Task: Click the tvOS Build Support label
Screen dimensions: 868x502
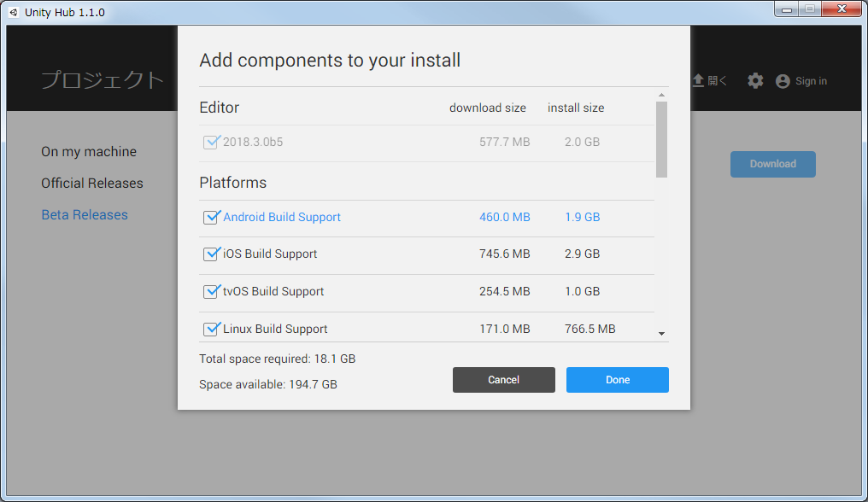Action: coord(273,291)
